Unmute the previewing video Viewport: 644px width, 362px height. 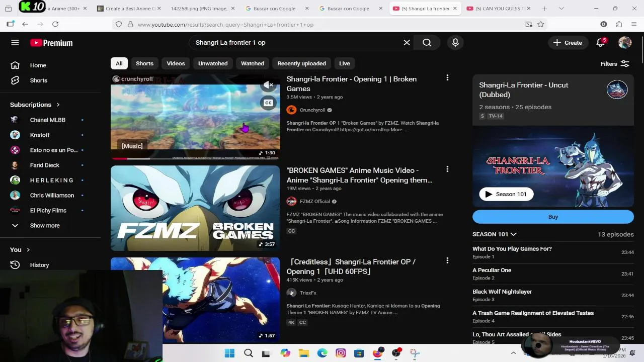[269, 85]
